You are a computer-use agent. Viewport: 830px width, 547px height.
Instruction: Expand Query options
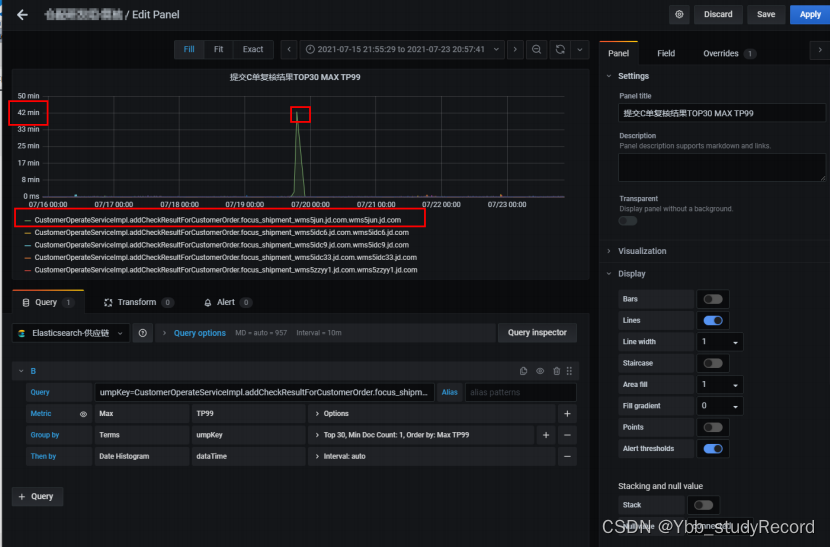pyautogui.click(x=200, y=333)
